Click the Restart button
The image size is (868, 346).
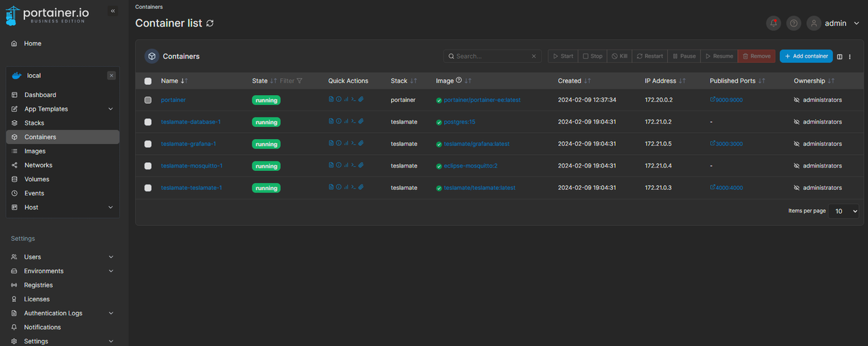tap(650, 56)
